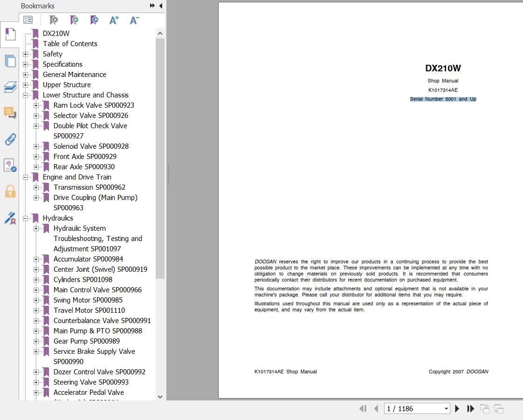
Task: Expand the Safety bookmark node
Action: [25, 54]
